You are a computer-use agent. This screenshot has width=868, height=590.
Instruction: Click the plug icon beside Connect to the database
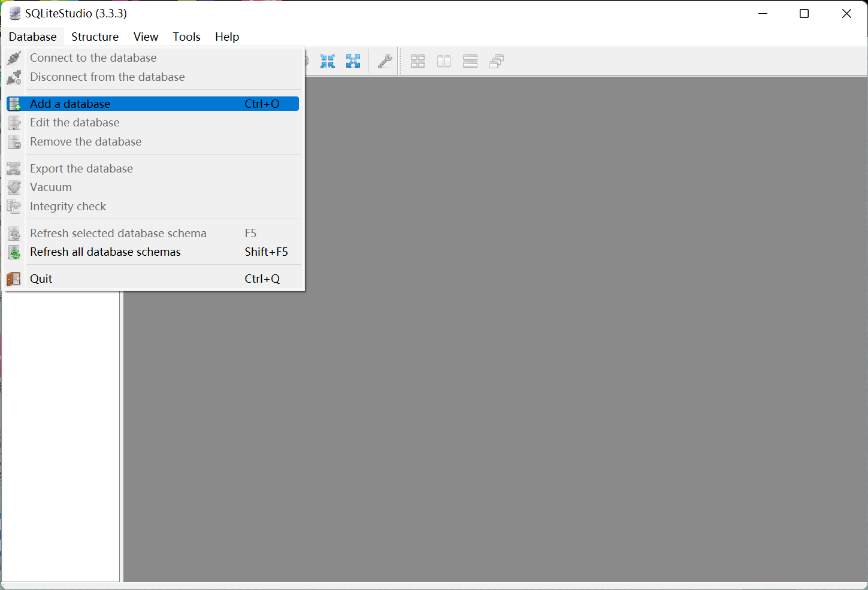pyautogui.click(x=14, y=58)
